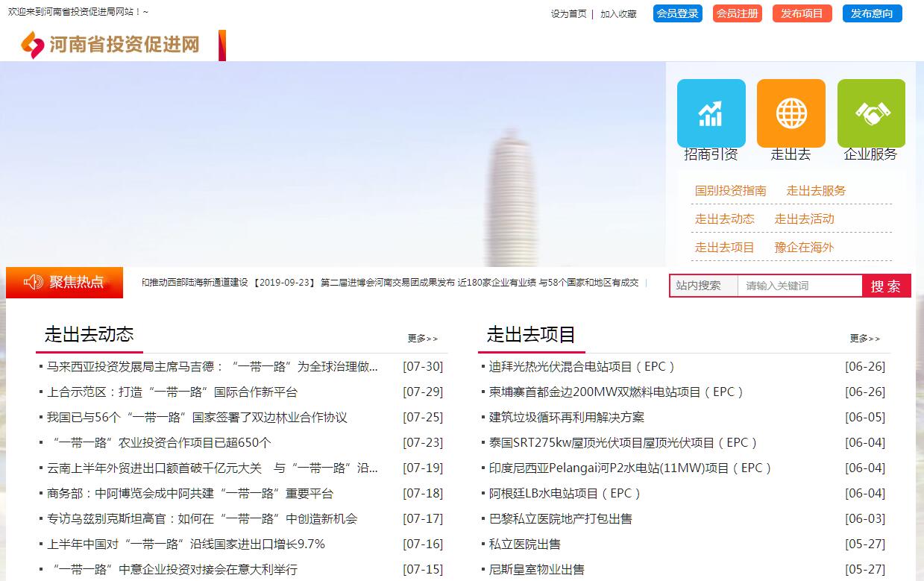Image resolution: width=924 pixels, height=581 pixels.
Task: Open the 国别投资指南 menu link
Action: click(730, 191)
